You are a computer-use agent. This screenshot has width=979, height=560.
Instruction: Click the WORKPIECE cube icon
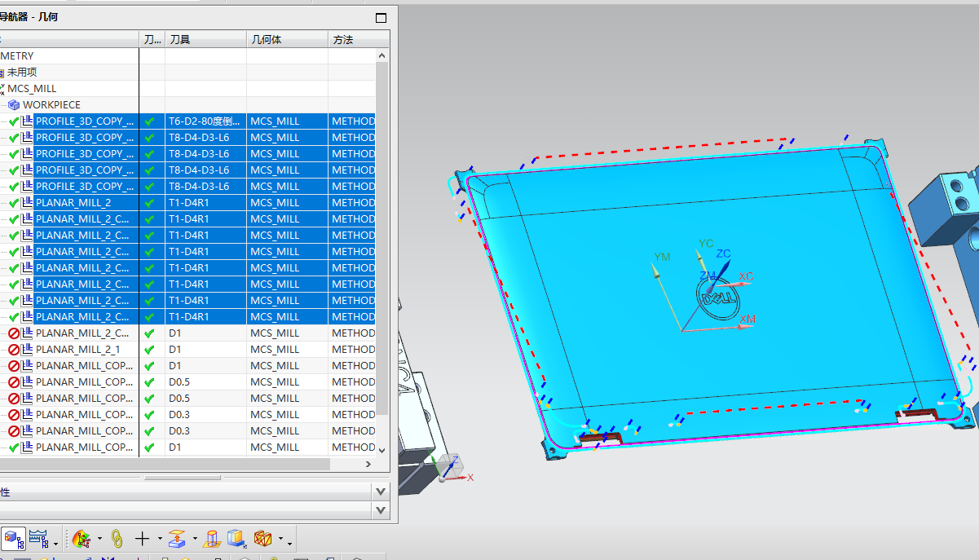pos(14,105)
